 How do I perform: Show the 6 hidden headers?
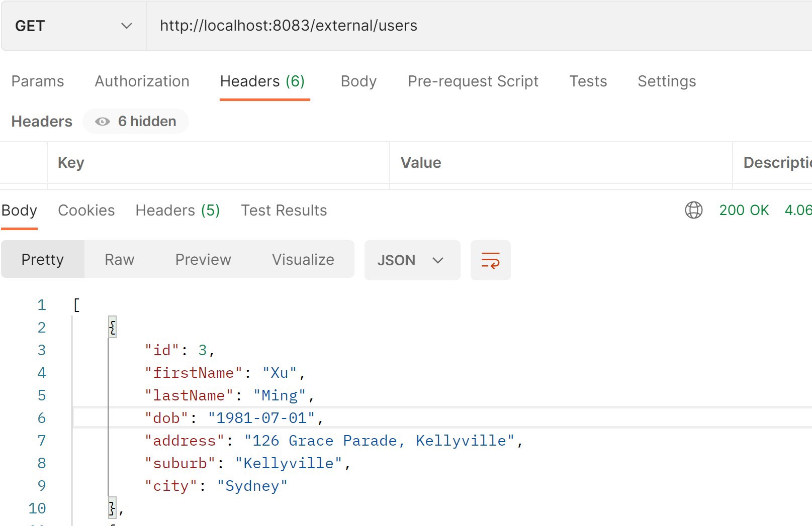tap(136, 122)
